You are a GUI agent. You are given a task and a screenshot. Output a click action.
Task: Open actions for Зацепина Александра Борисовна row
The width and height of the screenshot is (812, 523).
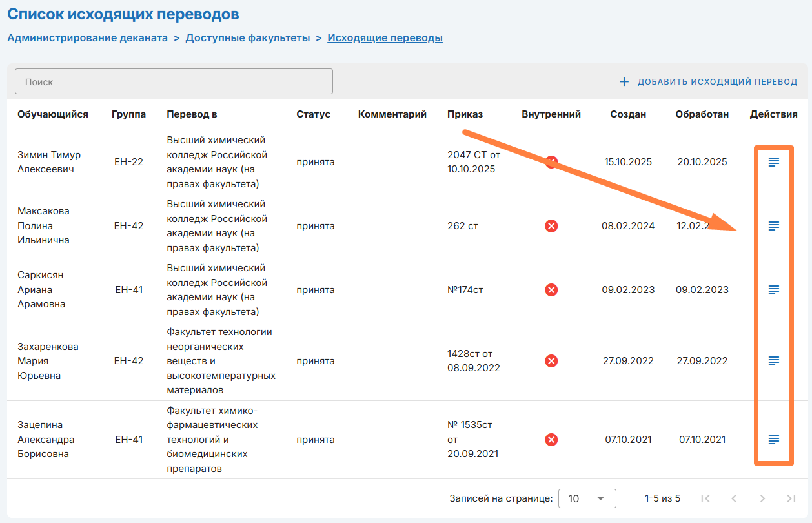click(773, 440)
